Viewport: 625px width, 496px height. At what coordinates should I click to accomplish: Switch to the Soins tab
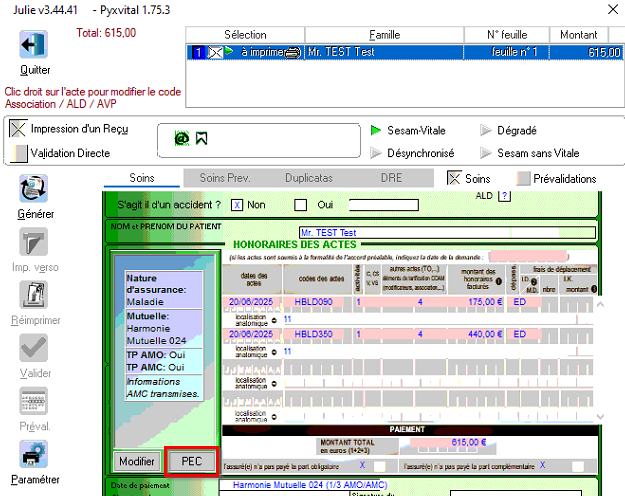point(142,178)
